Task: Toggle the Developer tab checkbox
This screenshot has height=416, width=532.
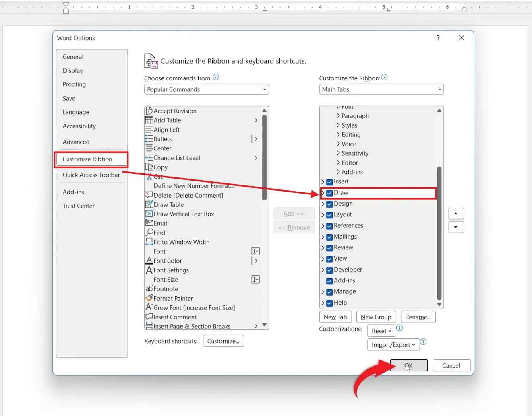Action: click(329, 270)
